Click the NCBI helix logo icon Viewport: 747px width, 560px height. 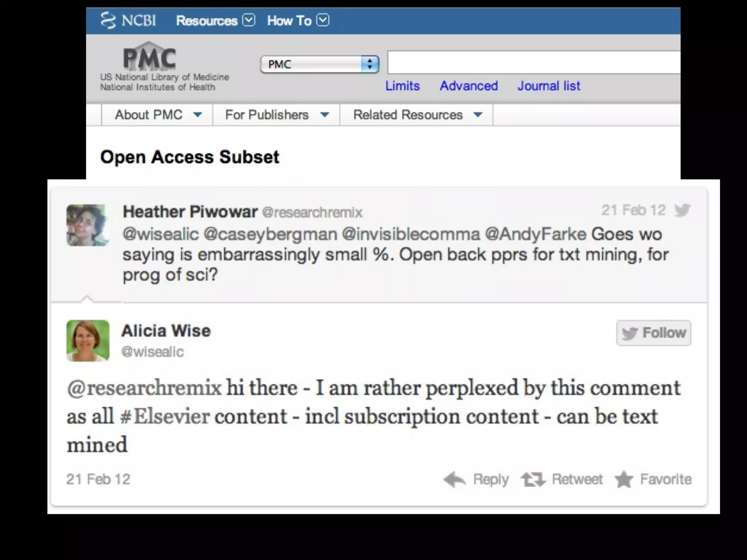coord(108,20)
